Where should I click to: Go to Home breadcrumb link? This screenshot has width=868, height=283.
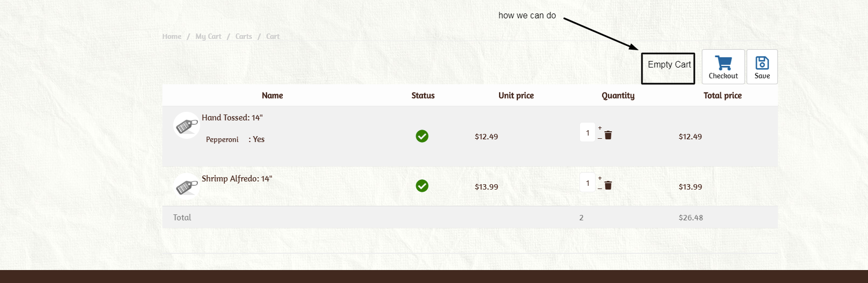coord(172,37)
